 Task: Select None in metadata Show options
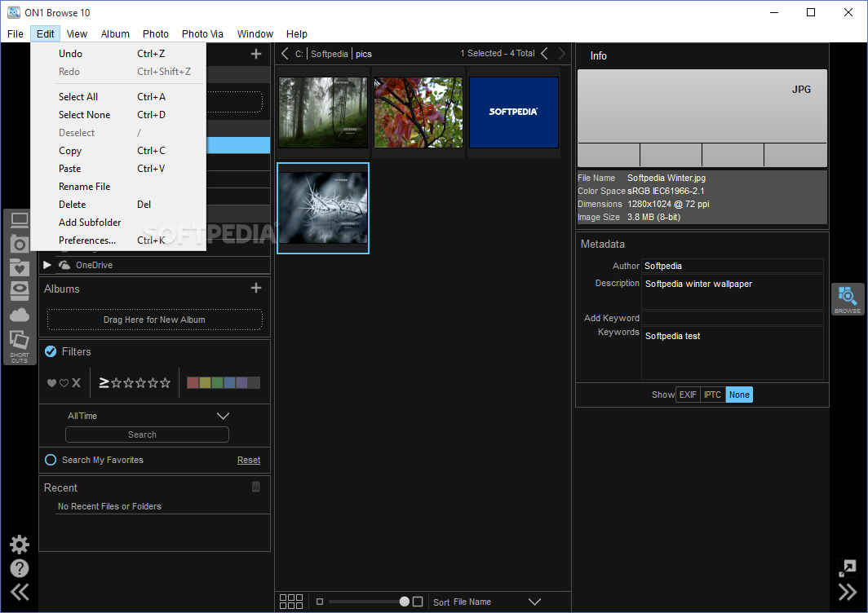[x=739, y=395]
